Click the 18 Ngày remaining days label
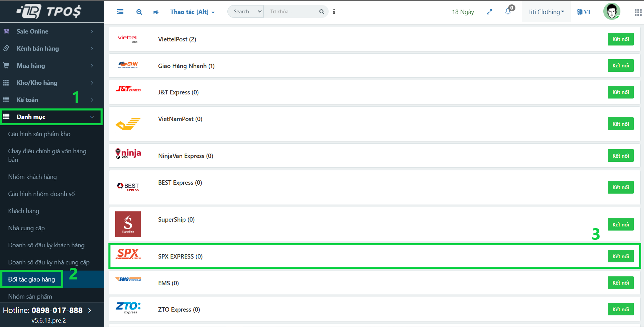644x327 pixels. point(463,12)
